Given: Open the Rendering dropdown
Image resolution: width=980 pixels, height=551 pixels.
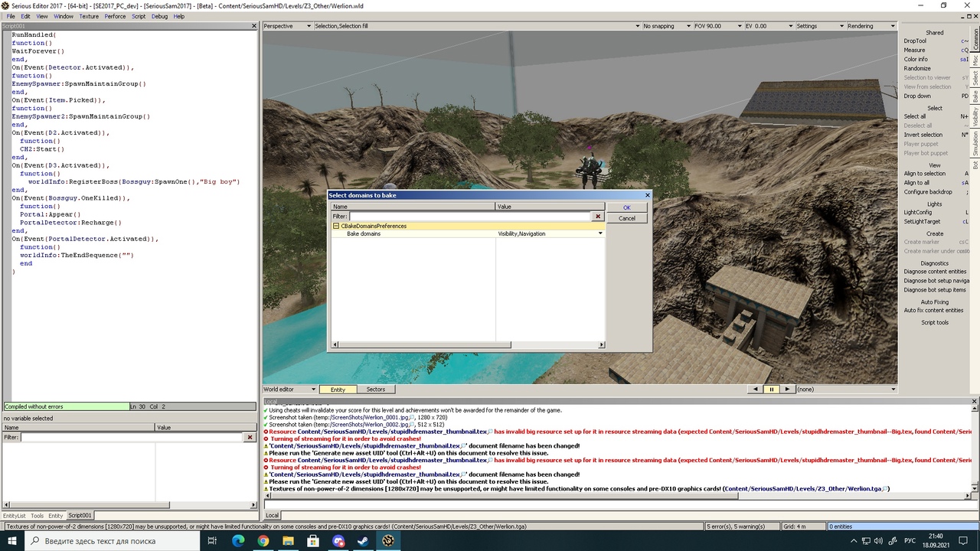Looking at the screenshot, I should click(x=871, y=26).
